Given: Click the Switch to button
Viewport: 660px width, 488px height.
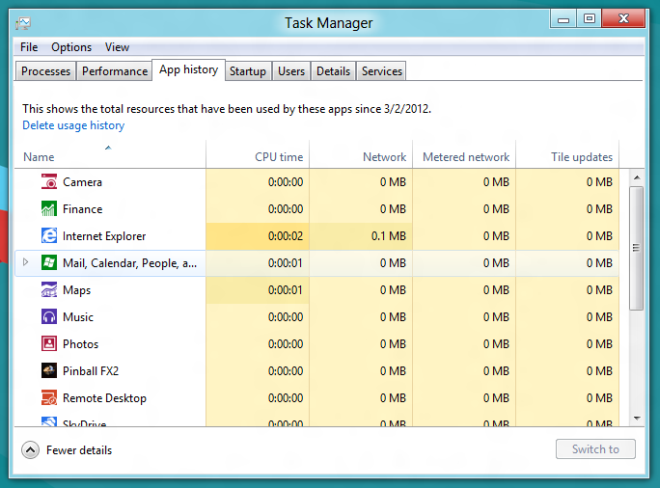Looking at the screenshot, I should tap(596, 449).
